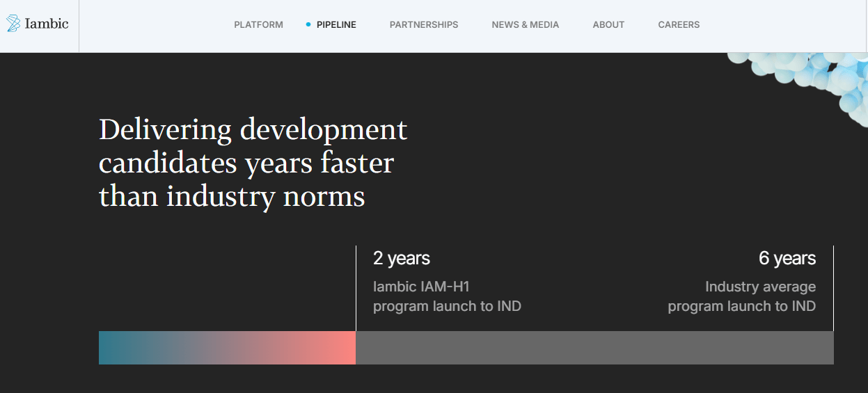Open News & Media section
Image resolution: width=868 pixels, height=393 pixels.
pos(526,24)
